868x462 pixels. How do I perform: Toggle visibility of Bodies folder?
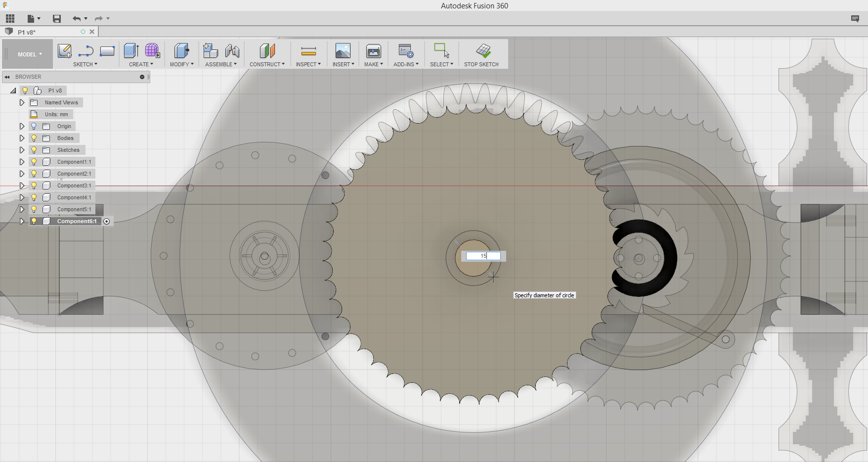click(x=34, y=138)
